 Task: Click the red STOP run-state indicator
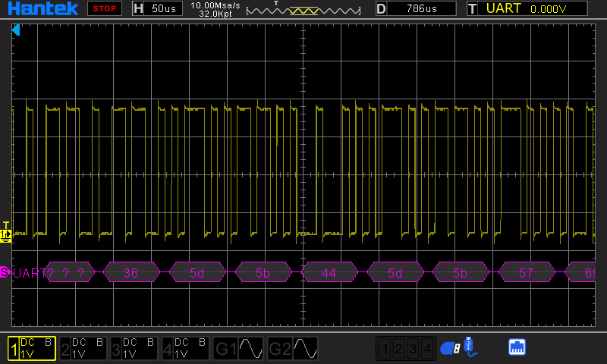105,8
